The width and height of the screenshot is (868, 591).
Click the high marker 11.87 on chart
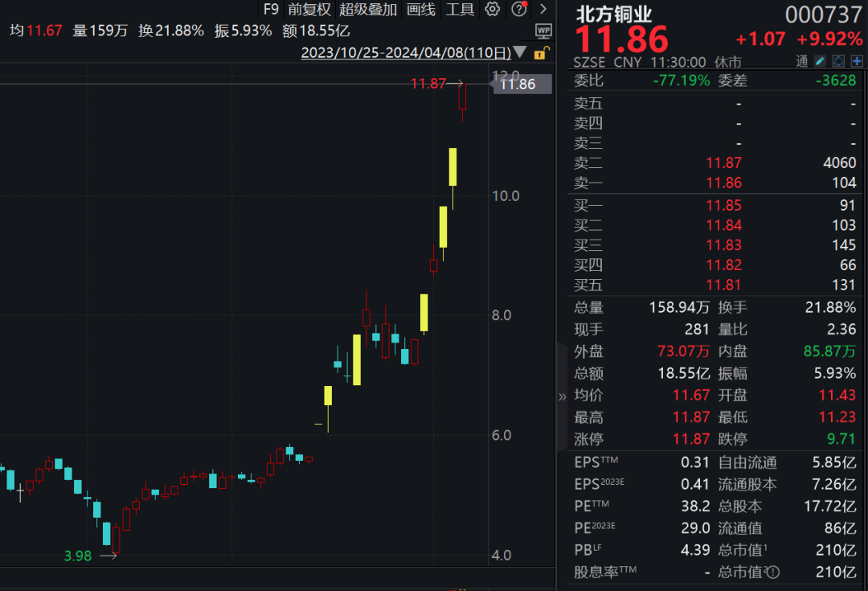[x=428, y=84]
